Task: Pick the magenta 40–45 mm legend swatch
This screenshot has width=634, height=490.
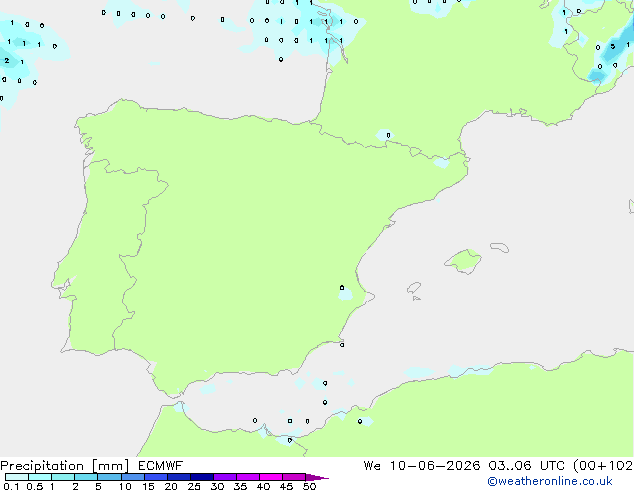Action: [x=271, y=477]
